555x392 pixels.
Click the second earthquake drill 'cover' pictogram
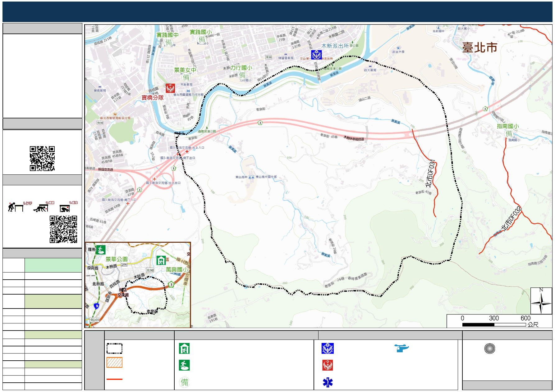41,208
